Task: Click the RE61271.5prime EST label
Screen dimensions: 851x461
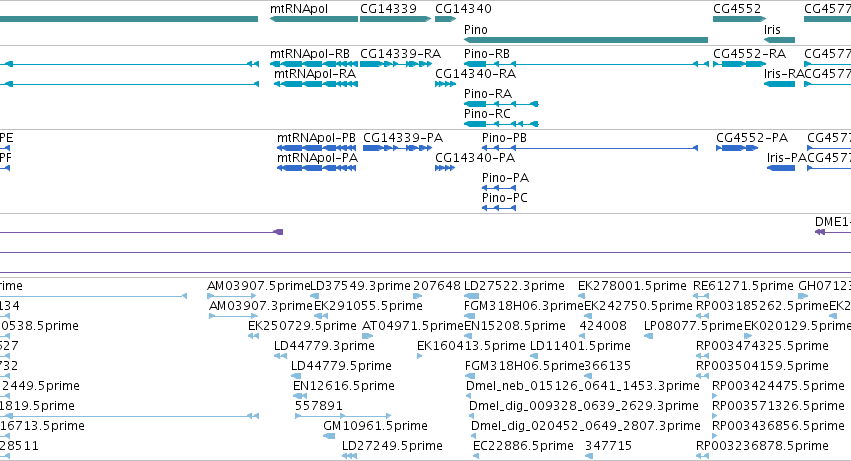Action: 744,286
